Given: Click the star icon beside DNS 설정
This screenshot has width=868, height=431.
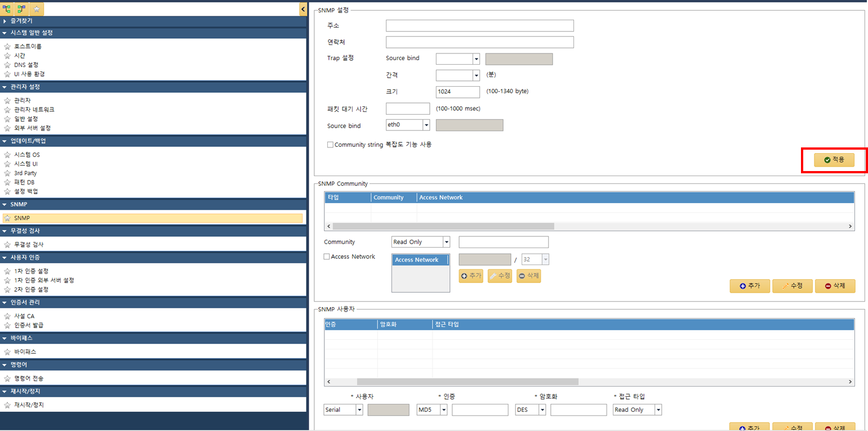Looking at the screenshot, I should tap(7, 65).
